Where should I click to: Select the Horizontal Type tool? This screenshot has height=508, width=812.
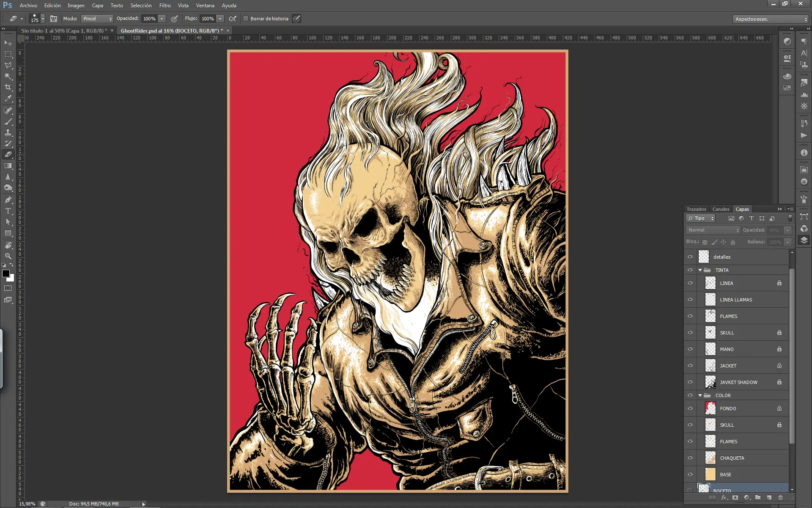pos(8,211)
